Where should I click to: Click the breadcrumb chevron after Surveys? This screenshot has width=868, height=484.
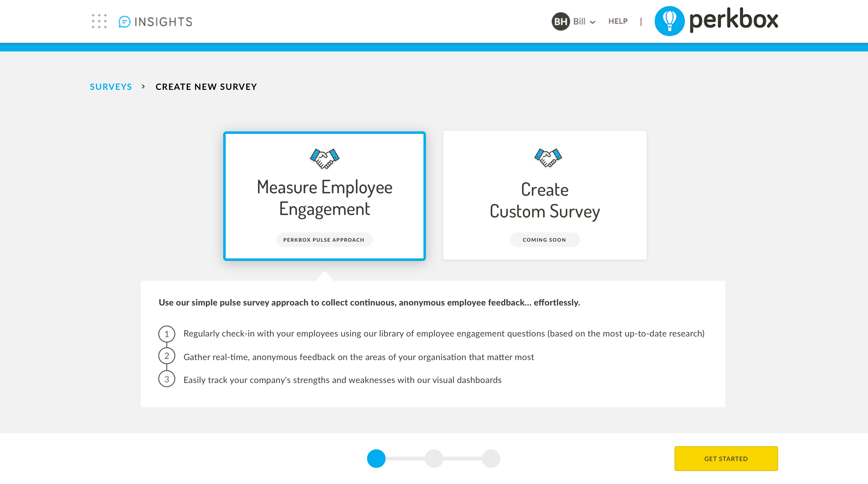click(x=143, y=86)
